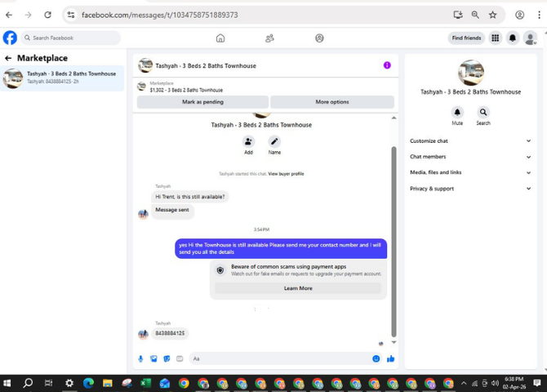The image size is (547, 392).
Task: Open the Home feed icon
Action: [220, 38]
